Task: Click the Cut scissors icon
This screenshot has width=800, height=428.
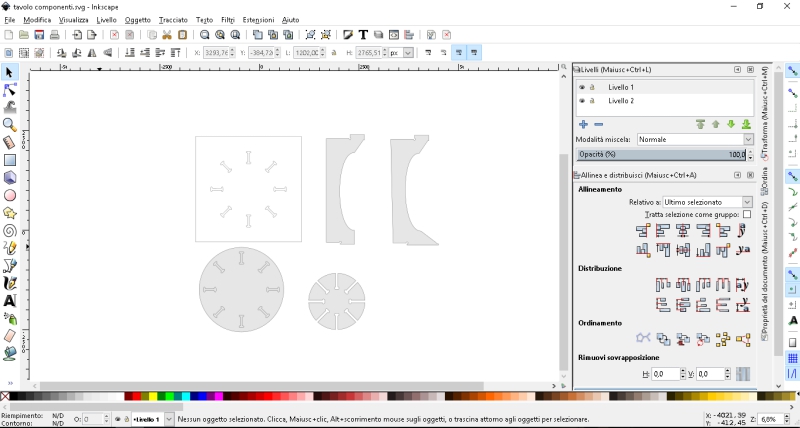Action: click(167, 35)
